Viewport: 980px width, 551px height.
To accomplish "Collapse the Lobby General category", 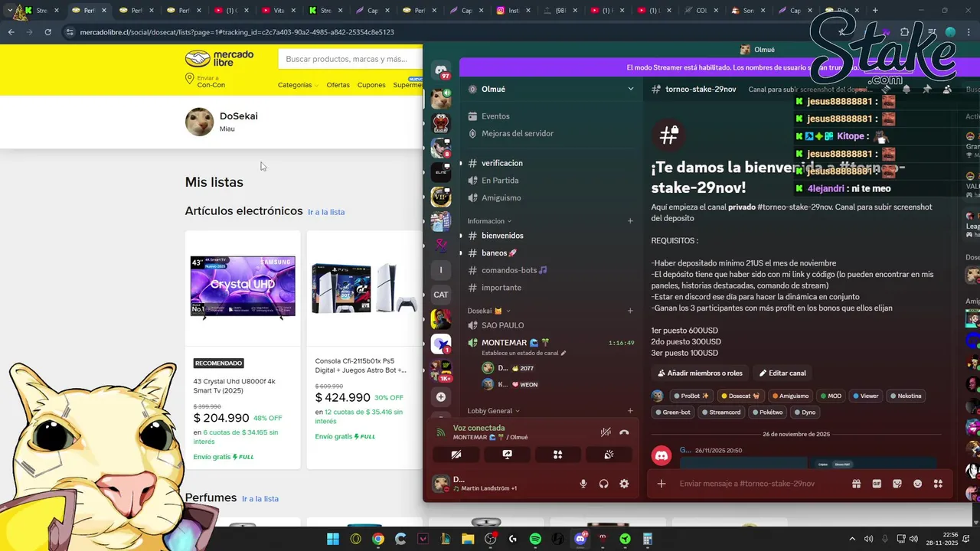I will (x=494, y=411).
